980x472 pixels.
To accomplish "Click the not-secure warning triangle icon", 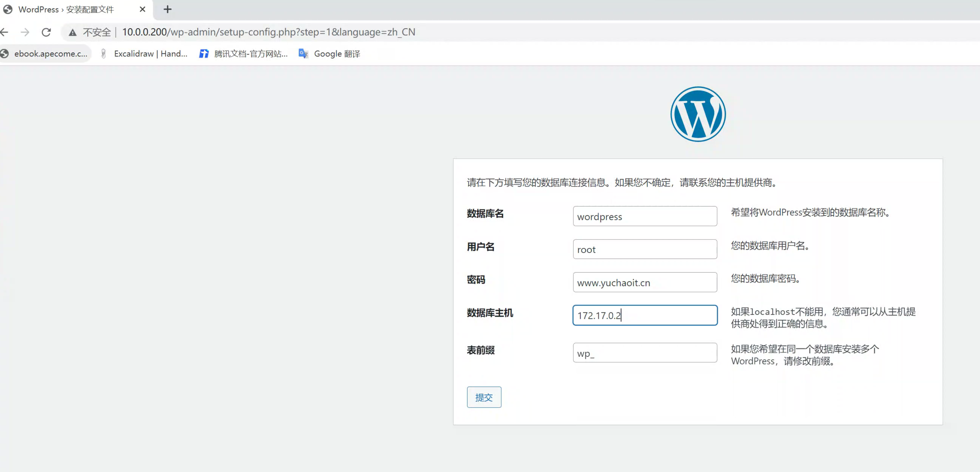I will (x=72, y=32).
